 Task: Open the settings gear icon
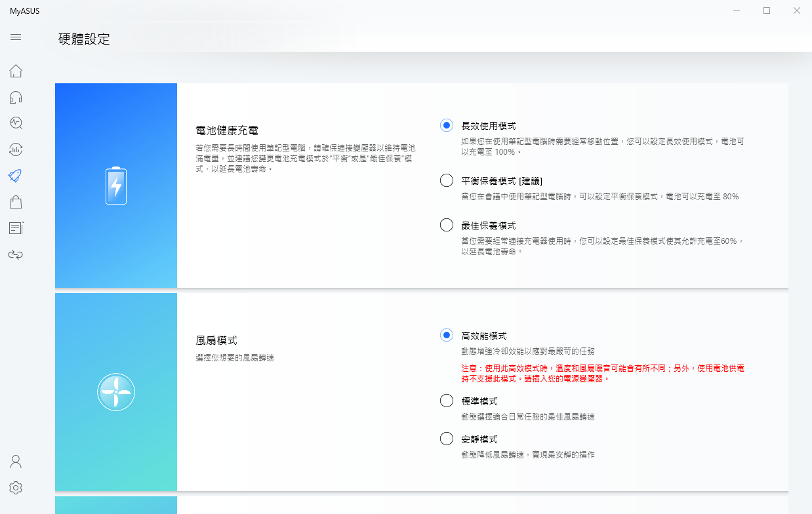[x=16, y=488]
